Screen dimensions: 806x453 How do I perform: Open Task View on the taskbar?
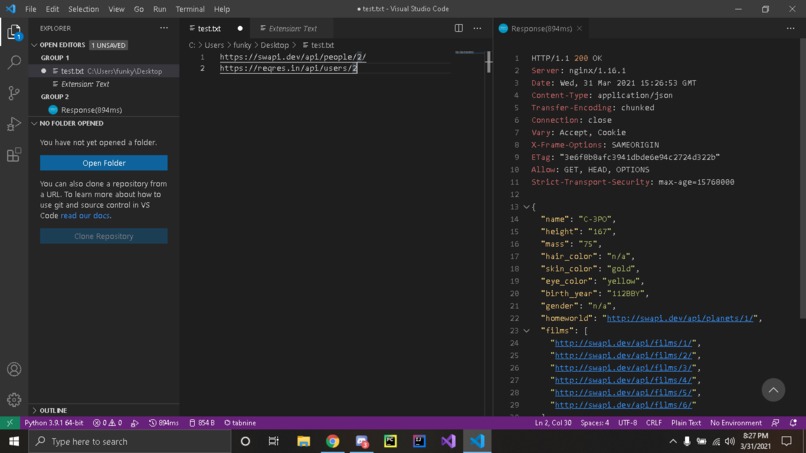click(273, 441)
